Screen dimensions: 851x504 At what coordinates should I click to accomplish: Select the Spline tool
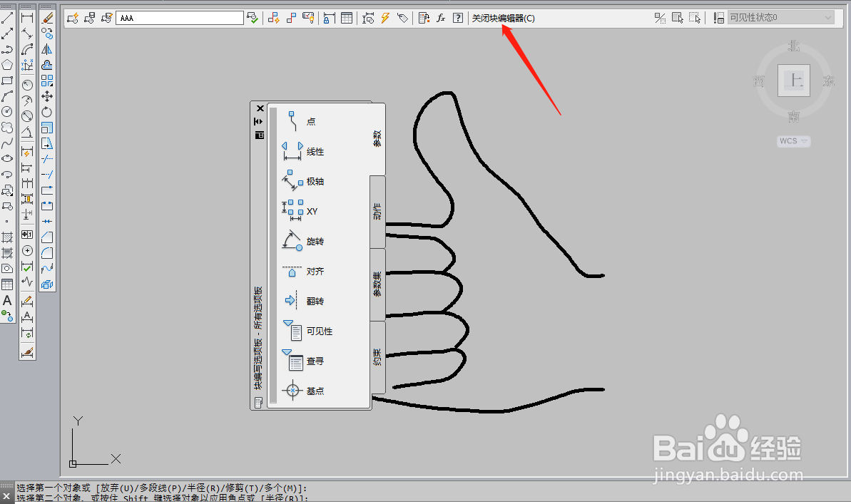coord(7,143)
